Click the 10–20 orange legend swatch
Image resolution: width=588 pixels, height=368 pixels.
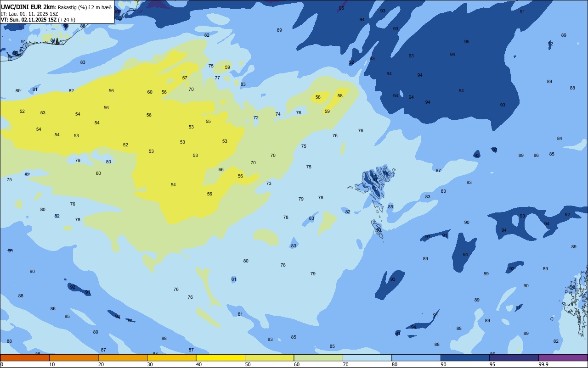click(73, 357)
